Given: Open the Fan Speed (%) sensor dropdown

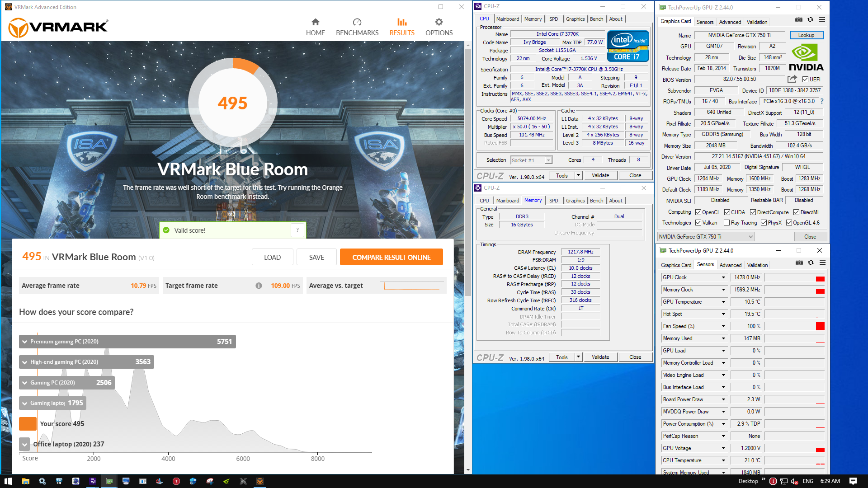Looking at the screenshot, I should tap(723, 326).
